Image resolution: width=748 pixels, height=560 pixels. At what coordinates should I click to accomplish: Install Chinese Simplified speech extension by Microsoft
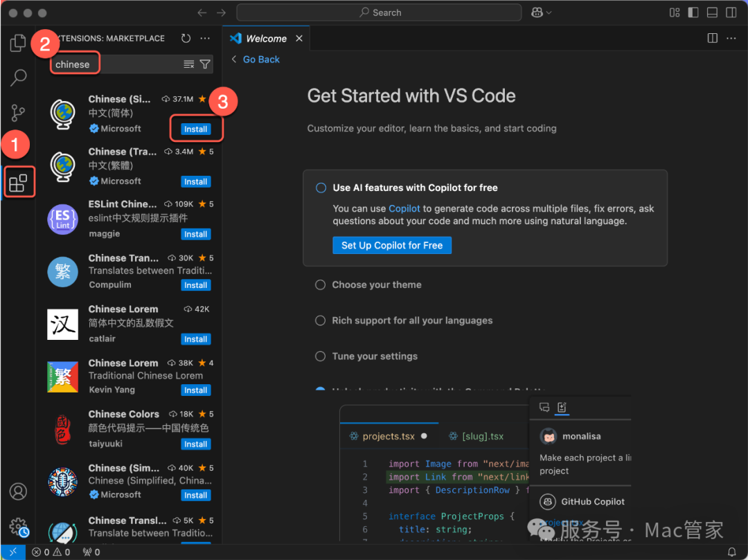[195, 495]
